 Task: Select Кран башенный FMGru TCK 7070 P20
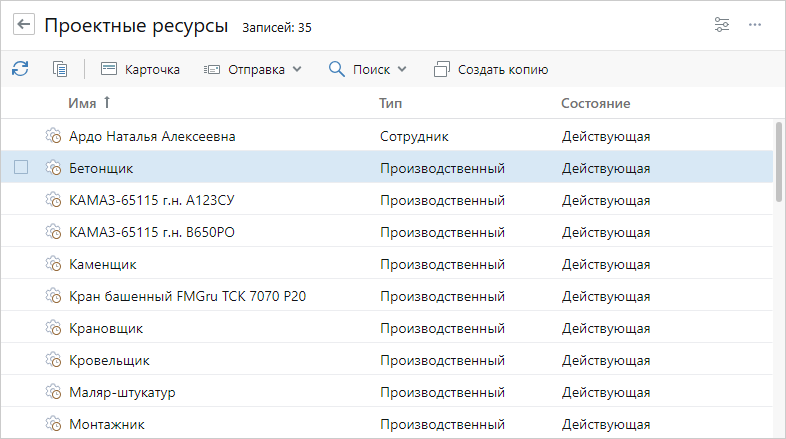point(187,297)
